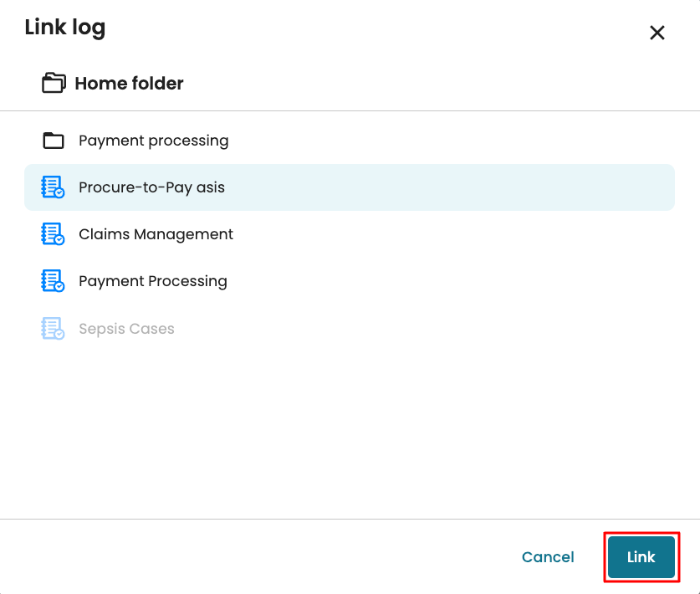This screenshot has width=700, height=594.
Task: Confirm with the Link button
Action: [641, 557]
